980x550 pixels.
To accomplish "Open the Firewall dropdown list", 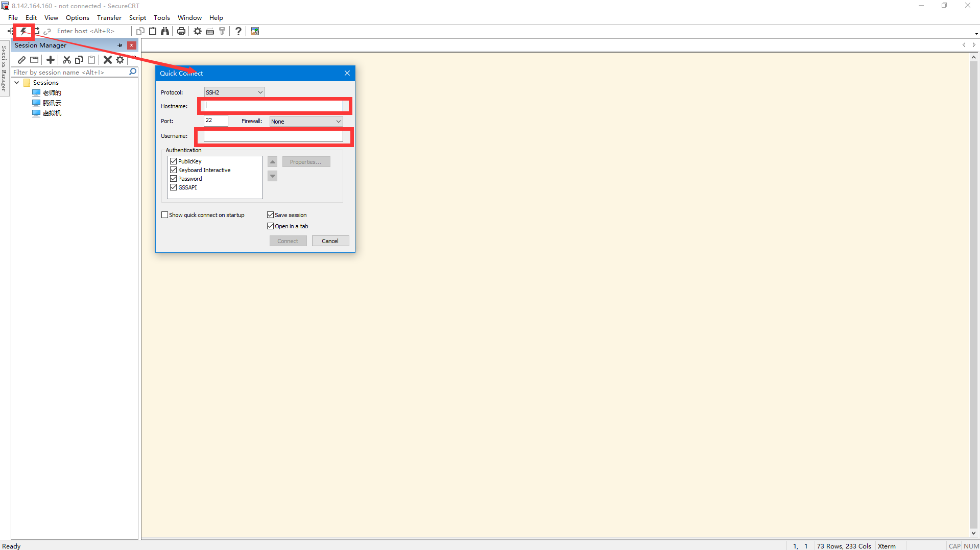I will [x=306, y=122].
